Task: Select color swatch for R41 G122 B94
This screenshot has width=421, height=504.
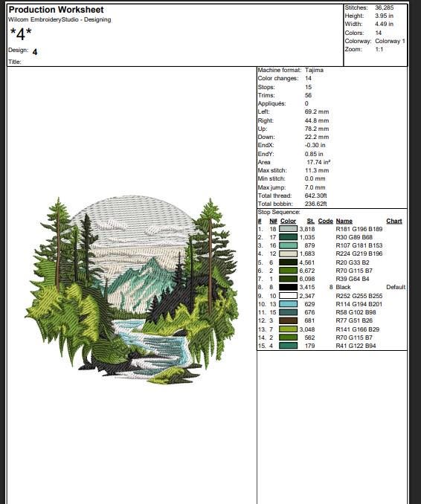Action: pyautogui.click(x=288, y=346)
